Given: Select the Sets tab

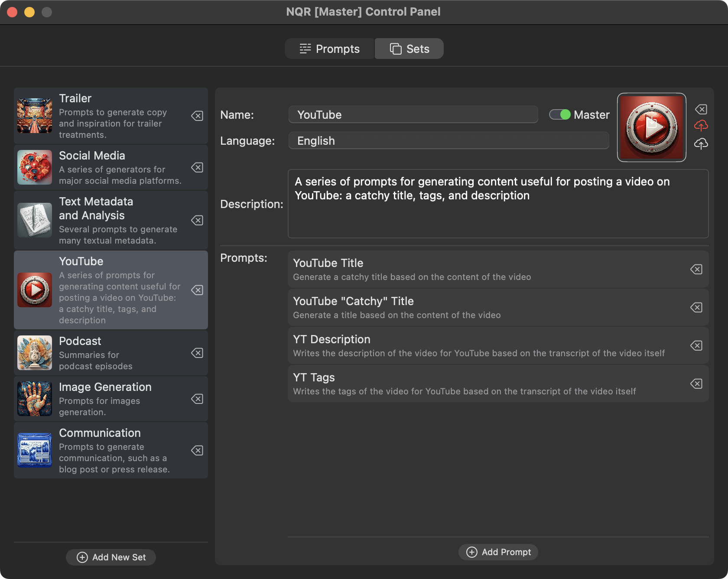Looking at the screenshot, I should (x=409, y=49).
